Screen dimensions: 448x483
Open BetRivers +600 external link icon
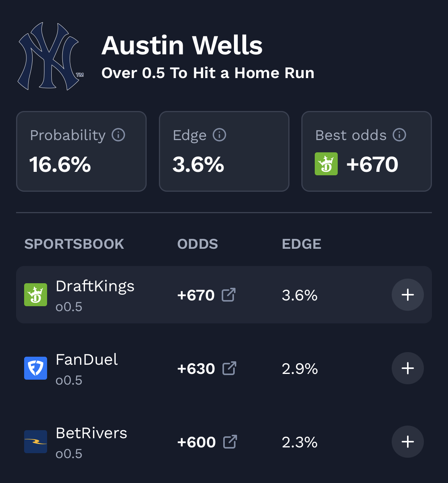tap(230, 442)
